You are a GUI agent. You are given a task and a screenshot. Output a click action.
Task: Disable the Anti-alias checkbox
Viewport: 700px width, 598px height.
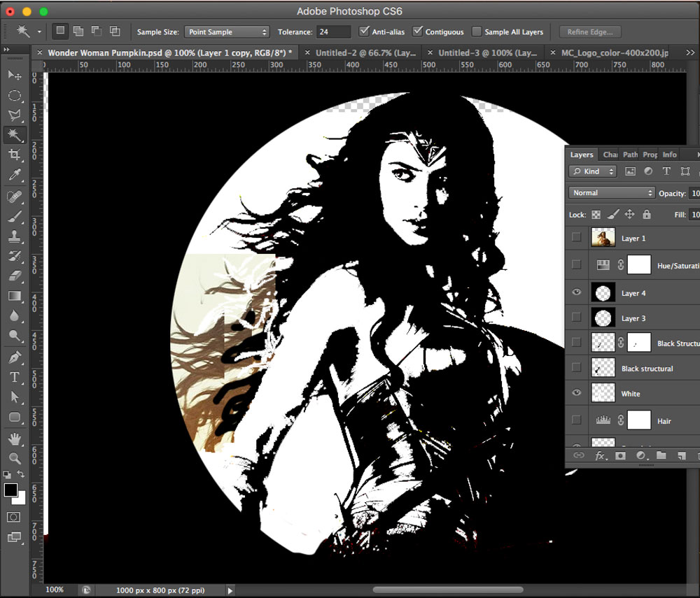[x=364, y=31]
